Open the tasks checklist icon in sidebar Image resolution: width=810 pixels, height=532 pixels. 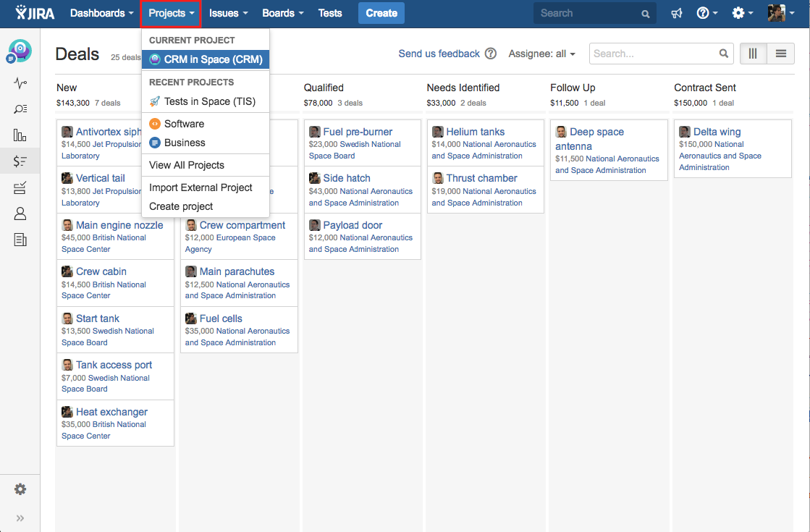[x=20, y=187]
